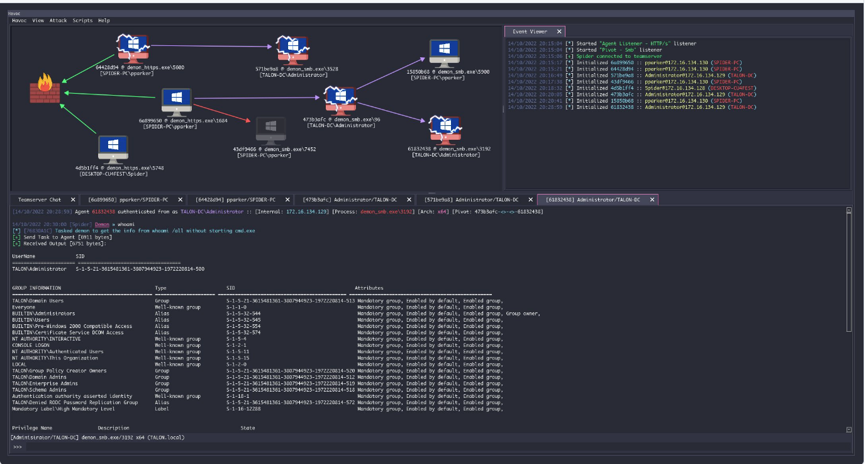Open the [6a899650] pparker/SPIDER-PC tab
The height and width of the screenshot is (464, 868).
point(128,200)
